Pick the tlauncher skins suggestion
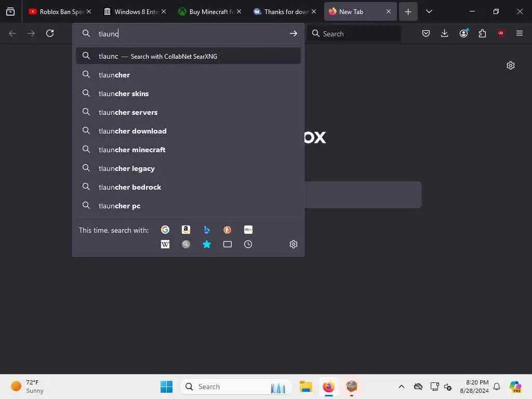 pyautogui.click(x=188, y=94)
